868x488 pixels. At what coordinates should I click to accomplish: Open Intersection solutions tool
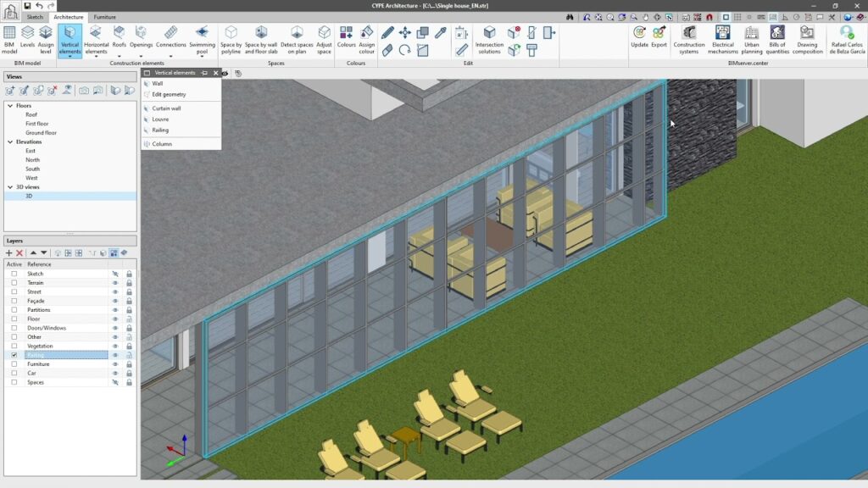click(489, 39)
